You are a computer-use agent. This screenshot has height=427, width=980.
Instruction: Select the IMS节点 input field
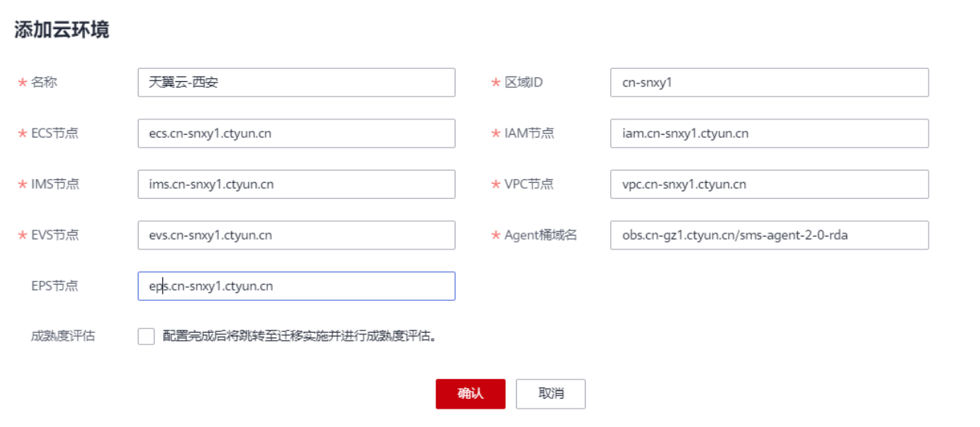tap(296, 184)
